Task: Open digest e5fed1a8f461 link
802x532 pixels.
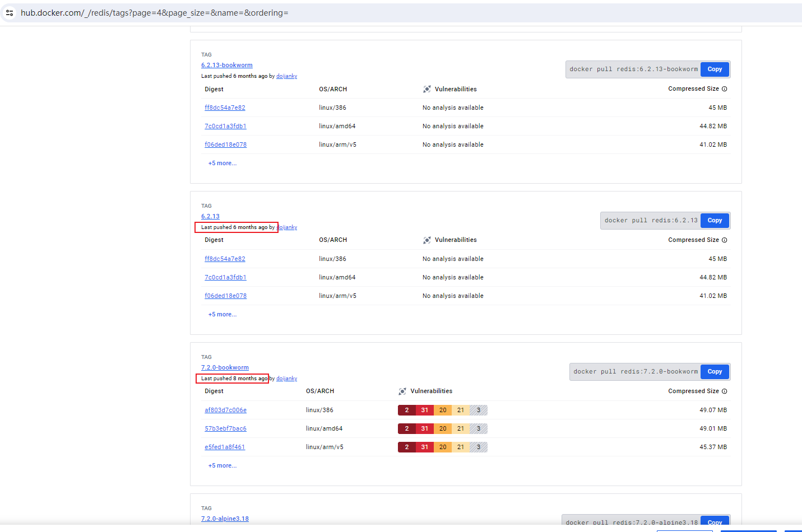Action: [x=225, y=447]
